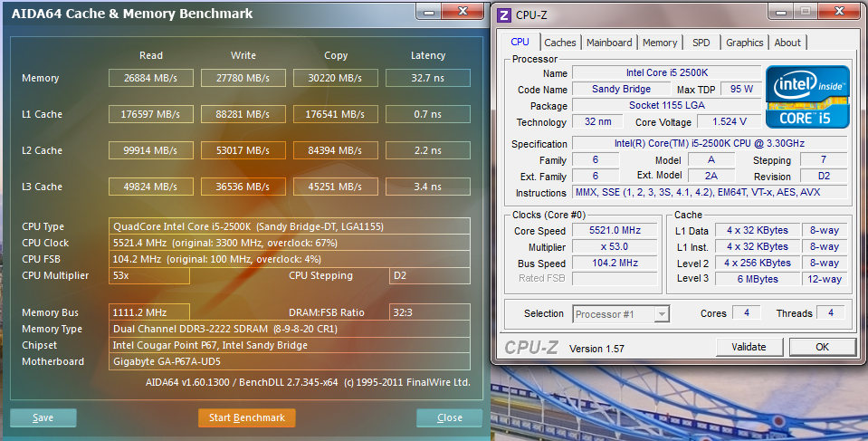Click the Bus Speed value 104.2 MHz in CPU-Z
The height and width of the screenshot is (441, 868).
point(615,263)
